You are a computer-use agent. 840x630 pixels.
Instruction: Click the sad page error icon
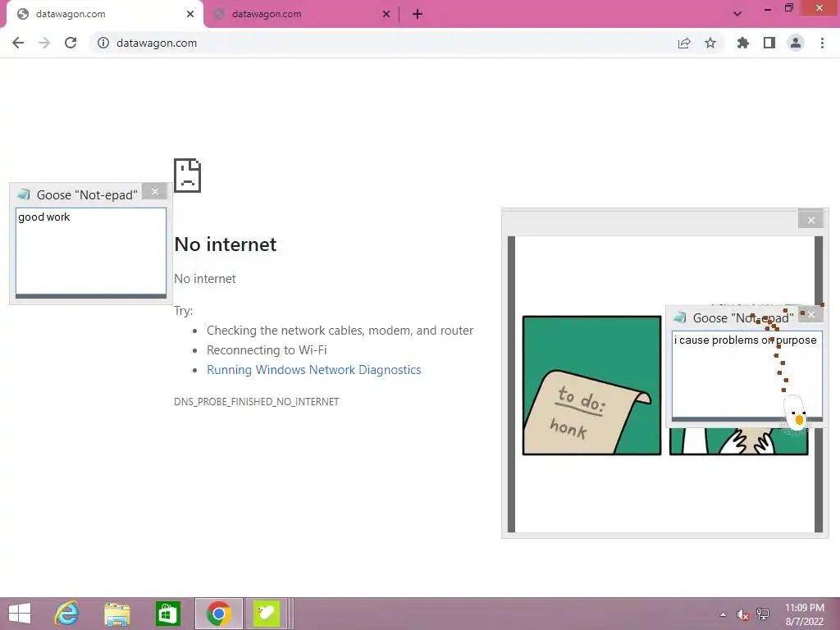188,176
